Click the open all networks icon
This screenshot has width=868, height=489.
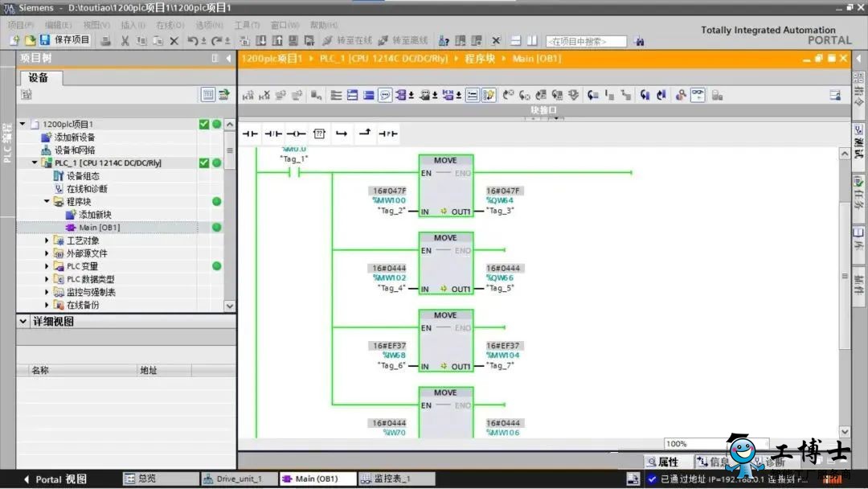352,95
